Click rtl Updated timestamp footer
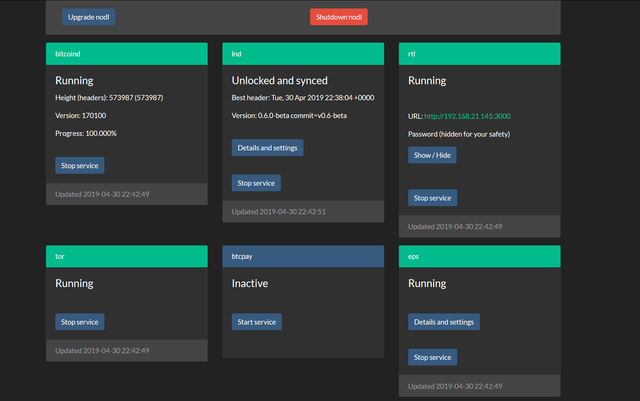The height and width of the screenshot is (401, 640). 455,226
